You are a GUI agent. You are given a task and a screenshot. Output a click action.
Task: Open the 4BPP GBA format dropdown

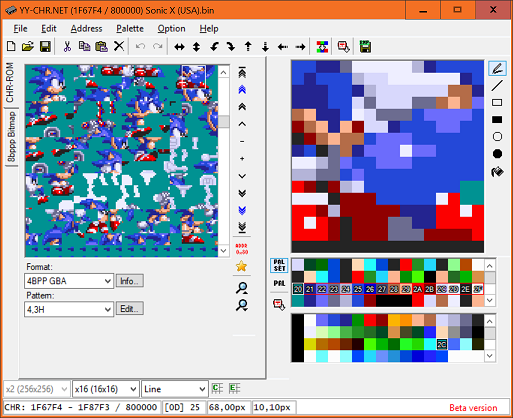[69, 281]
